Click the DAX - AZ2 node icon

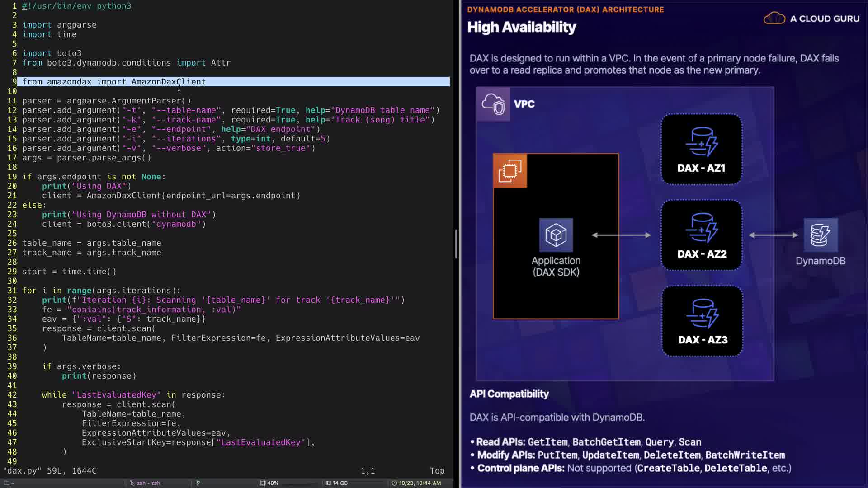point(702,227)
